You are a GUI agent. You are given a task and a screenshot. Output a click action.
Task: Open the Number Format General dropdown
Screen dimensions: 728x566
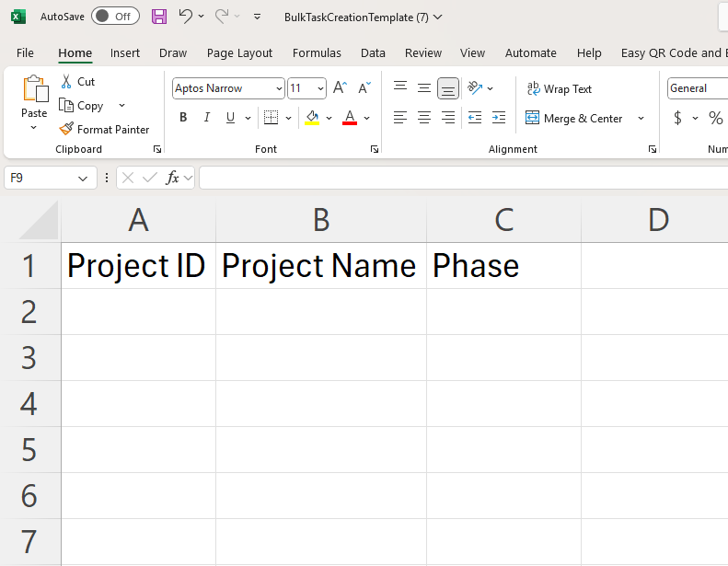click(x=697, y=88)
